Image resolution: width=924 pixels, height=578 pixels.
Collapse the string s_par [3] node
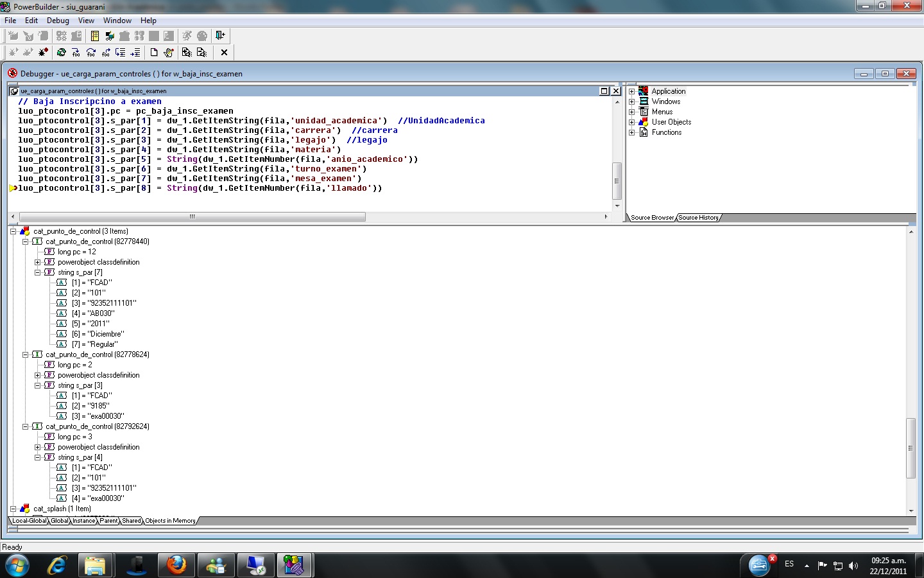coord(37,385)
